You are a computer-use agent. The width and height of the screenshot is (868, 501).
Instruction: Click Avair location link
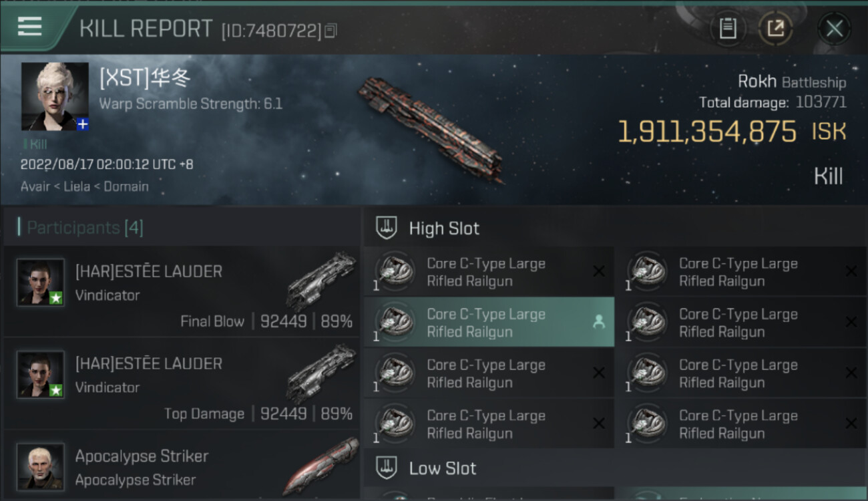coord(35,186)
